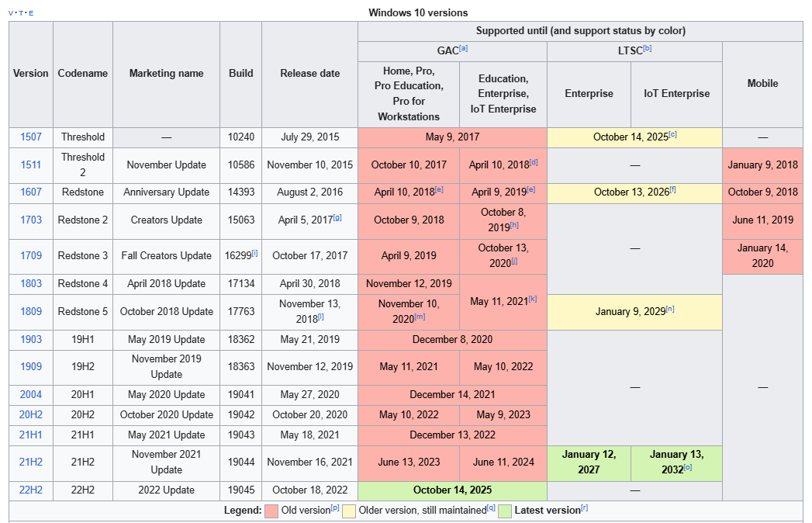812x523 pixels.
Task: Open footnote [b] beside LTSC
Action: [648, 48]
